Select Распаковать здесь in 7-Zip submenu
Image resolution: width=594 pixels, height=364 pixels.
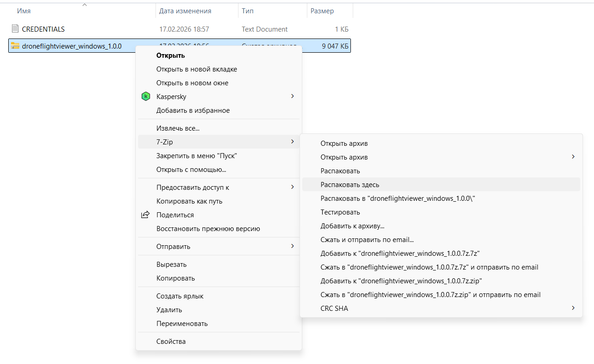350,185
